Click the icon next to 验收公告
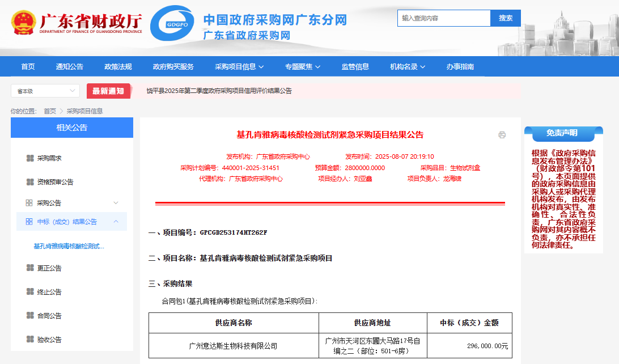 click(x=30, y=340)
